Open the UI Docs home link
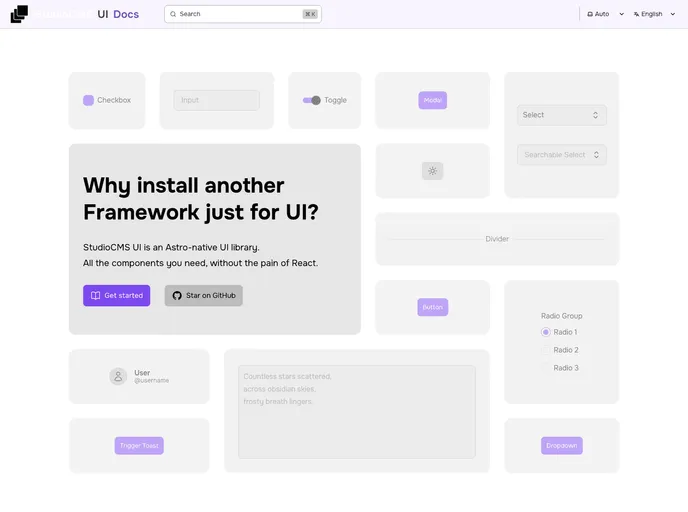The height and width of the screenshot is (512, 688). coord(75,14)
